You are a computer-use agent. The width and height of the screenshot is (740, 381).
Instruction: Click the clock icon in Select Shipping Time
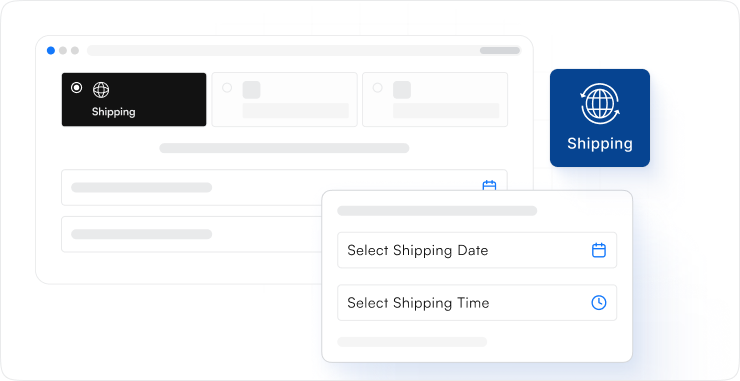[x=599, y=303]
